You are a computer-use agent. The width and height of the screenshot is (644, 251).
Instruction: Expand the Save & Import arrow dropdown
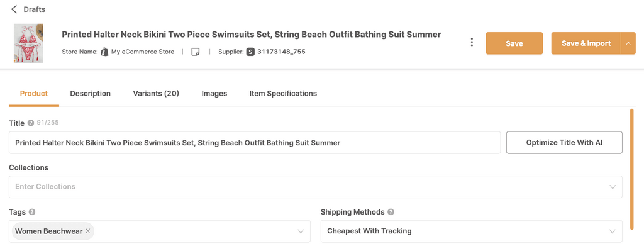628,43
